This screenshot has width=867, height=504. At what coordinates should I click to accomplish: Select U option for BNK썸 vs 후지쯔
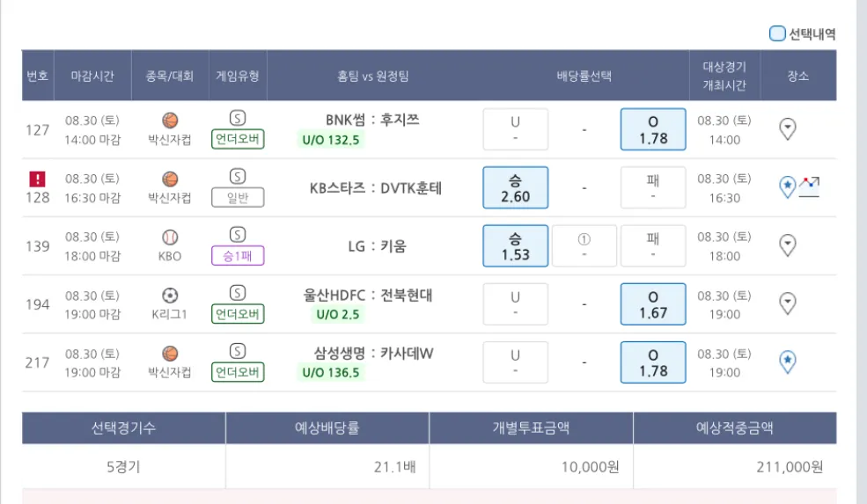(515, 129)
